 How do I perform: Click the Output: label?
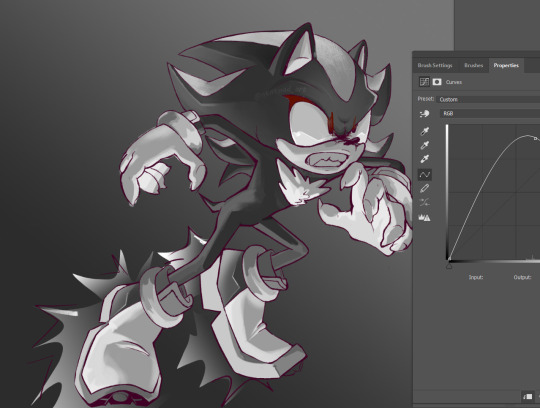coord(522,277)
